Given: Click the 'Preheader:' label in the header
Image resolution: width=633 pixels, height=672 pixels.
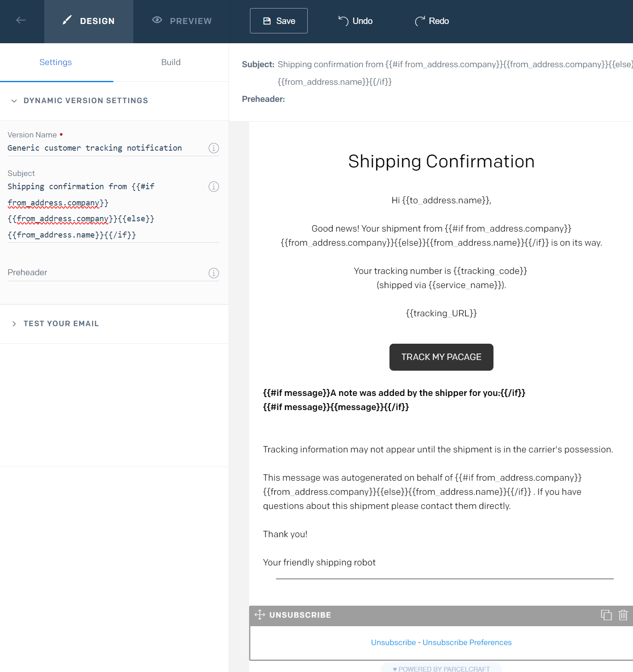Looking at the screenshot, I should (263, 99).
